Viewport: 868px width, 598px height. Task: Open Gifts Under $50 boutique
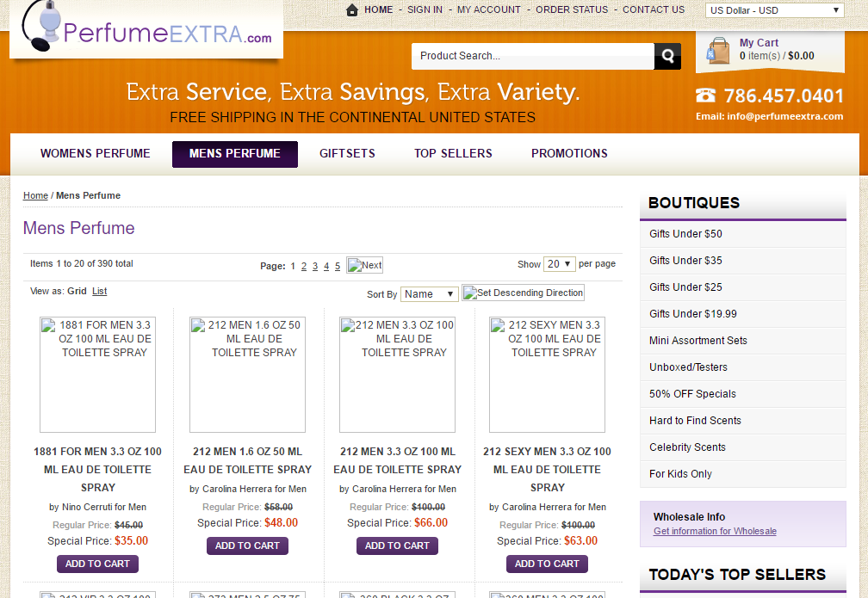point(743,234)
